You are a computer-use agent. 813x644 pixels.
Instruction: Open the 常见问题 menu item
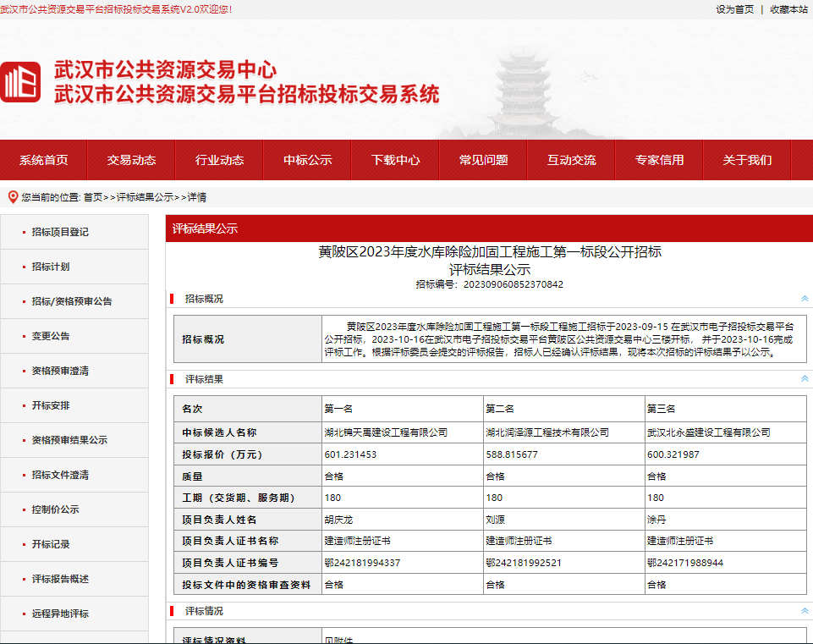coord(482,160)
